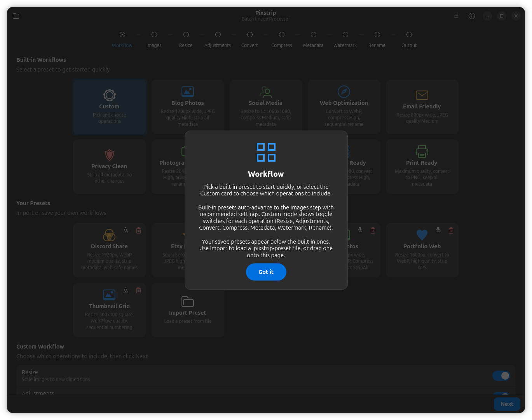
Task: Delete the Discord Share preset
Action: tap(138, 230)
